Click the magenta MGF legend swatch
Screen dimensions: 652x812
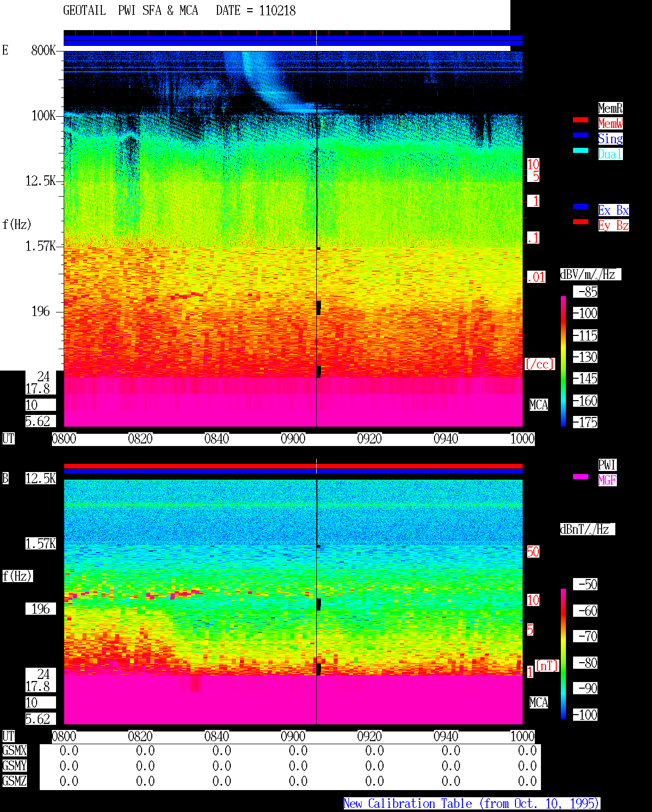(581, 477)
